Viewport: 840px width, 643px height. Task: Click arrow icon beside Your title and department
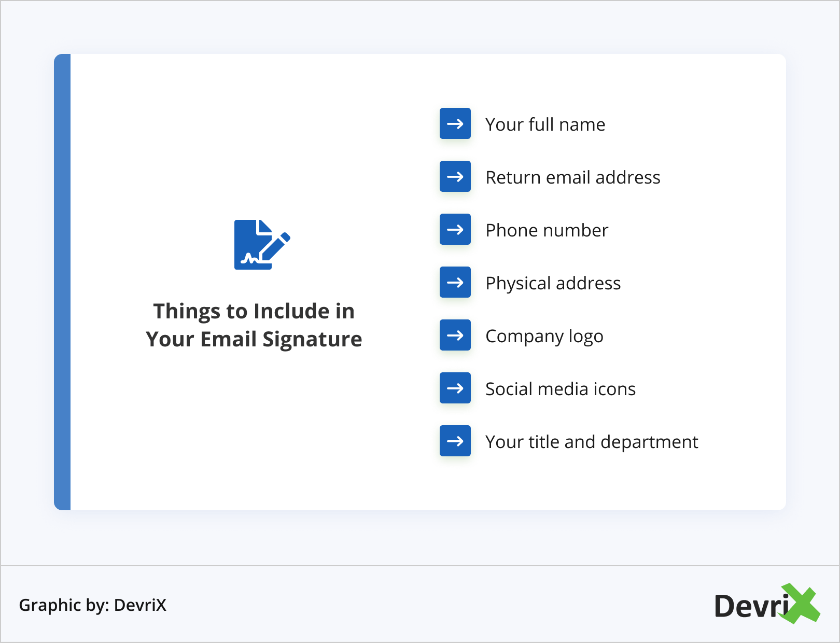coord(455,441)
